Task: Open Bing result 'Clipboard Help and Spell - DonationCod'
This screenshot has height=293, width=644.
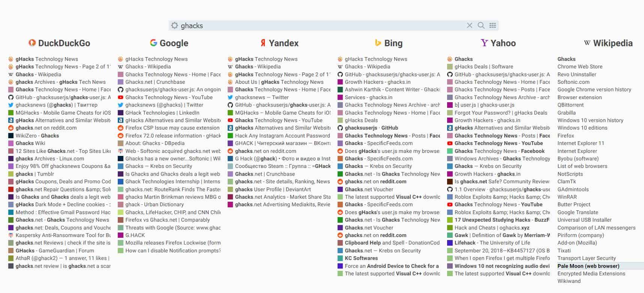Action: pyautogui.click(x=392, y=243)
